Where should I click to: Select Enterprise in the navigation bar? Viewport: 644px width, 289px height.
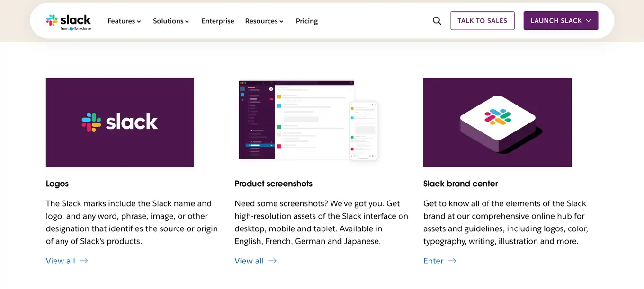click(218, 21)
